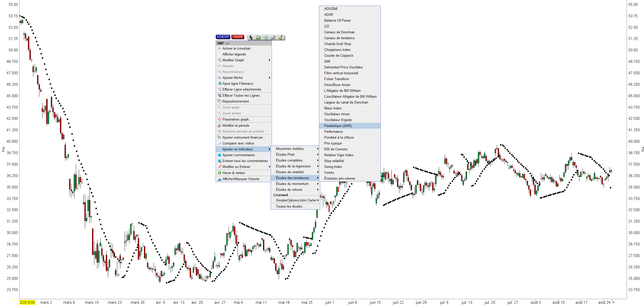Viewport: 644px width, 305px height.
Task: Click the Paramètres graph icon
Action: coord(219,119)
